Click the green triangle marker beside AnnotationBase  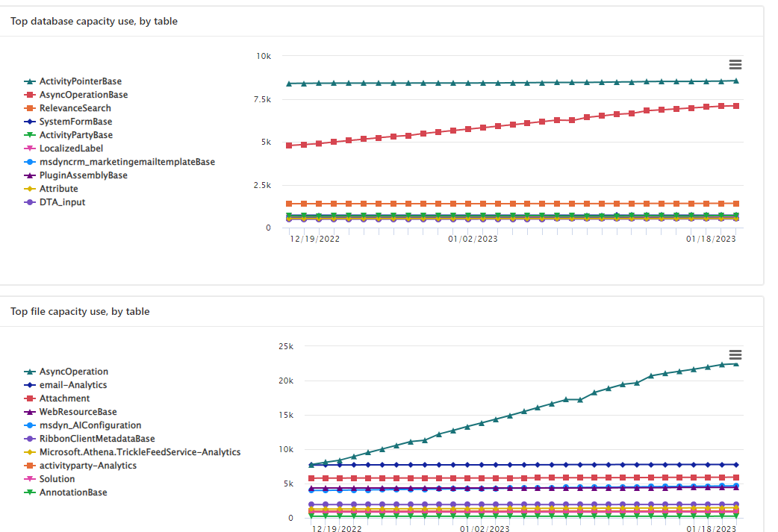click(x=30, y=492)
